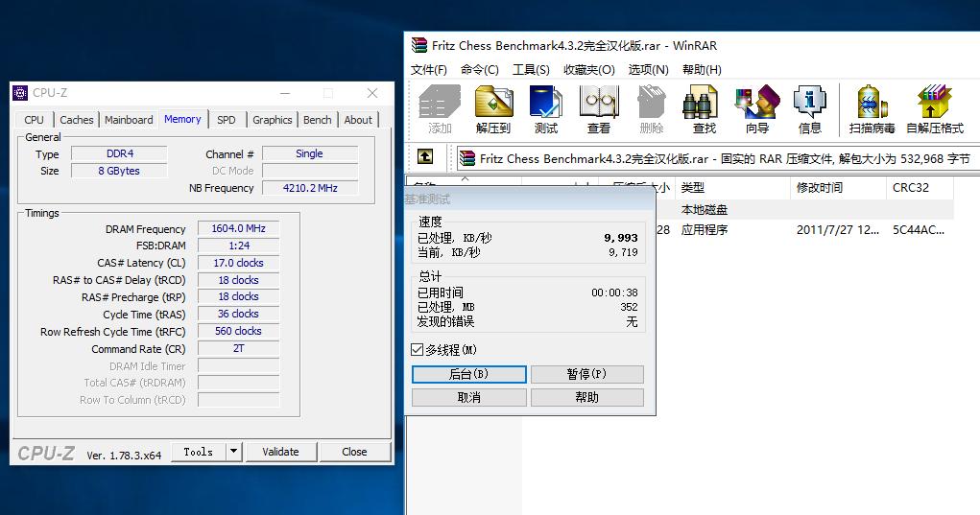This screenshot has height=515, width=980.
Task: Click the Scan Virus (扫描病毒) icon
Action: pos(872,102)
